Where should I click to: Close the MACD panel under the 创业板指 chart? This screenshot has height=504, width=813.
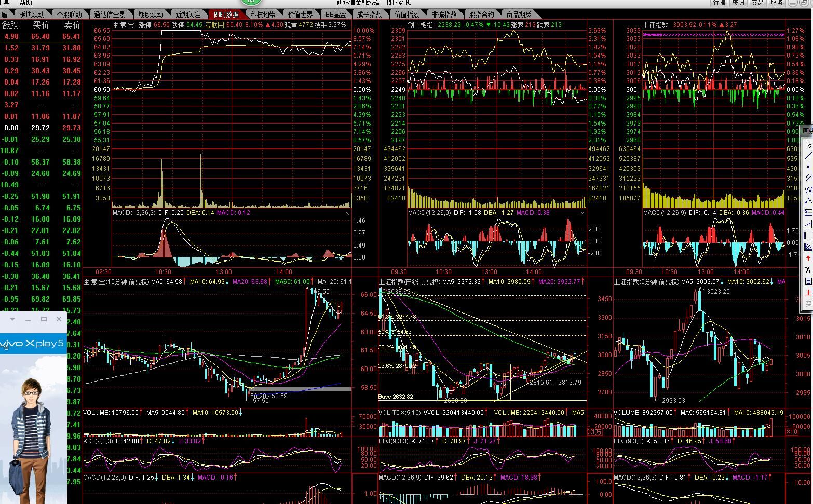[x=582, y=213]
